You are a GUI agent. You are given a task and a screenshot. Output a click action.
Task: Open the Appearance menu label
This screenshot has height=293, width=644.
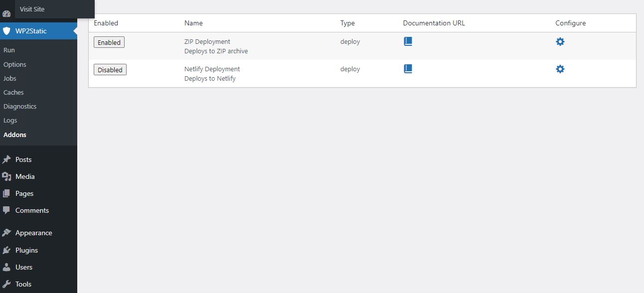(33, 233)
